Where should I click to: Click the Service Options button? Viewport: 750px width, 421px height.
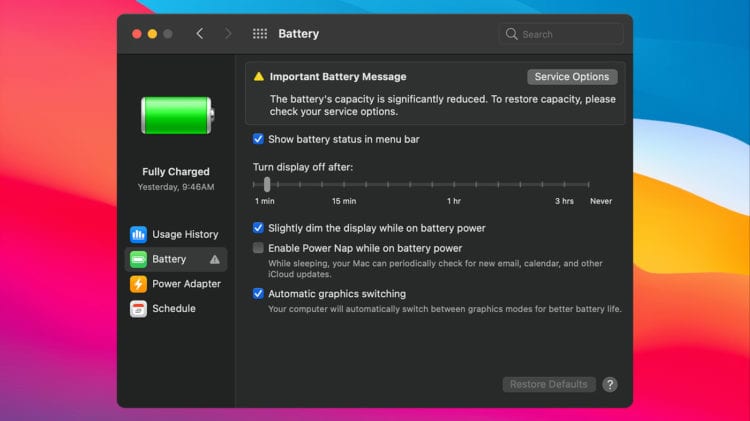(572, 77)
